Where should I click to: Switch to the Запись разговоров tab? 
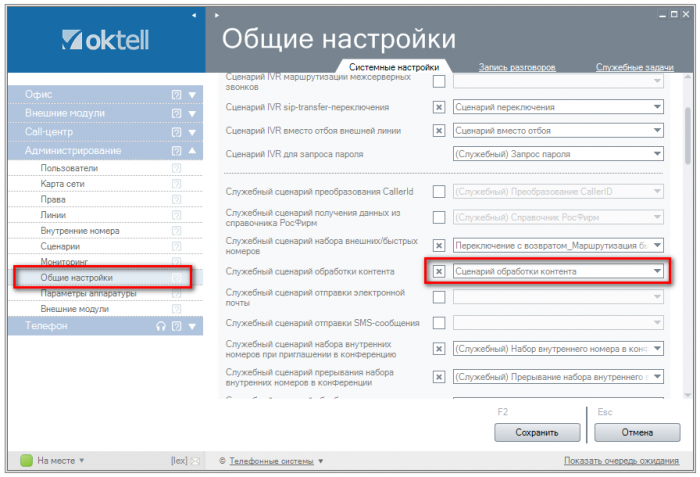[x=516, y=66]
